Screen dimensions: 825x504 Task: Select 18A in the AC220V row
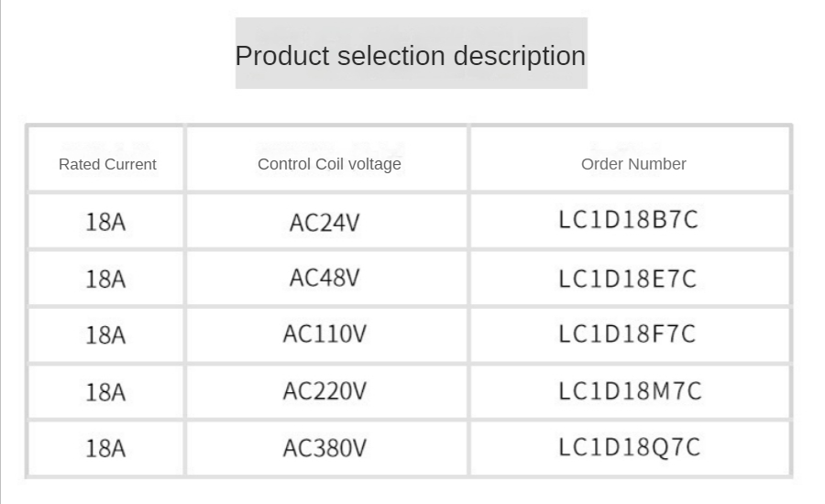click(x=105, y=393)
